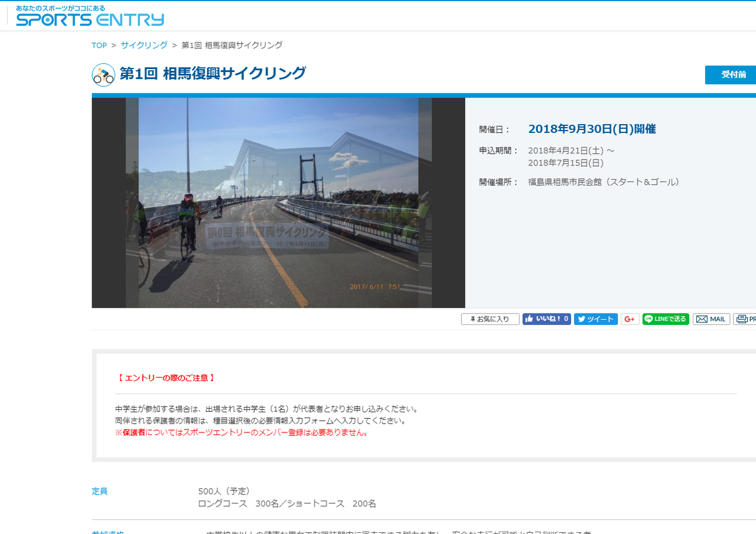Add event to favorites with お気に入り
This screenshot has height=534, width=756.
point(490,319)
